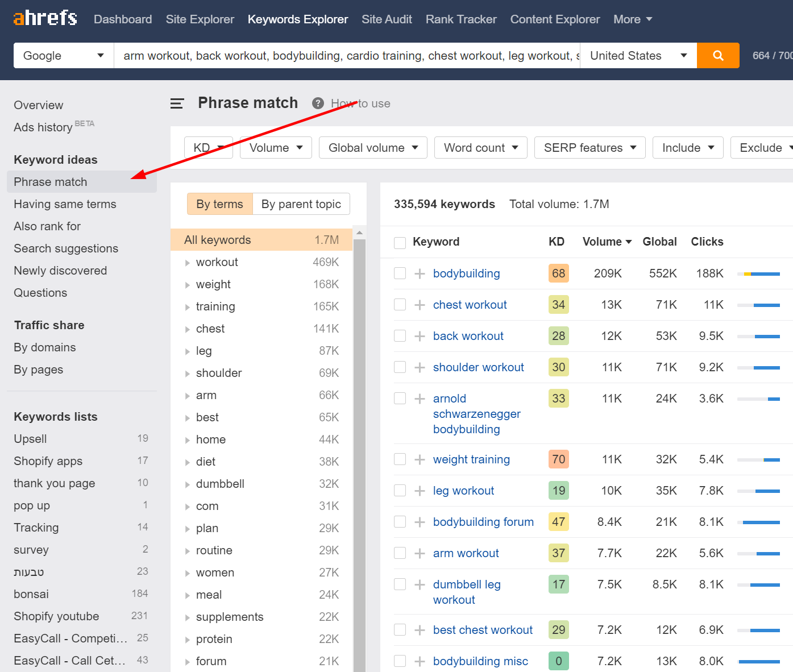The height and width of the screenshot is (672, 793).
Task: Open the SERP features filter dropdown
Action: [590, 148]
